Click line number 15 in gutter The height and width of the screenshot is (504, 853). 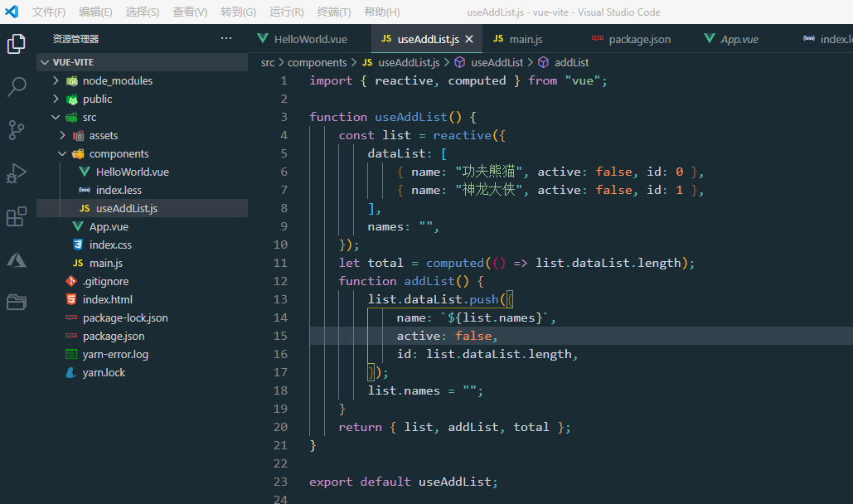280,336
